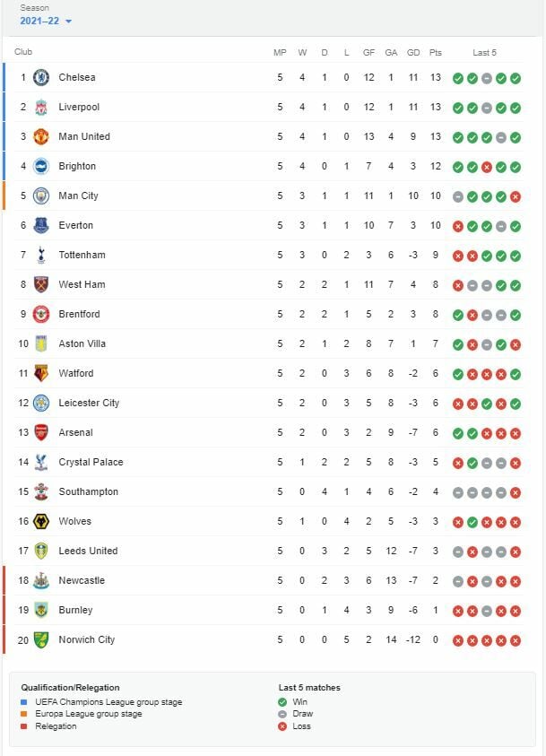Sort the table by Pts column header

click(x=436, y=53)
